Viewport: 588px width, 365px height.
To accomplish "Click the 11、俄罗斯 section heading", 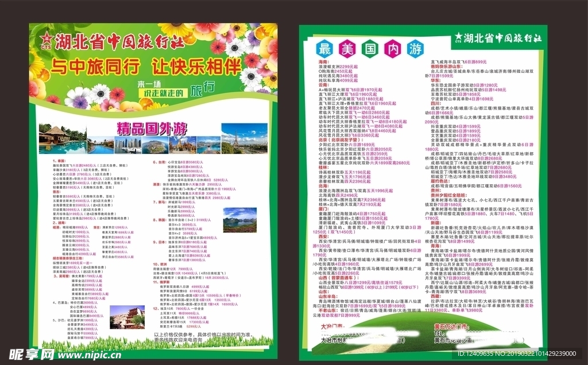I will pyautogui.click(x=161, y=282).
